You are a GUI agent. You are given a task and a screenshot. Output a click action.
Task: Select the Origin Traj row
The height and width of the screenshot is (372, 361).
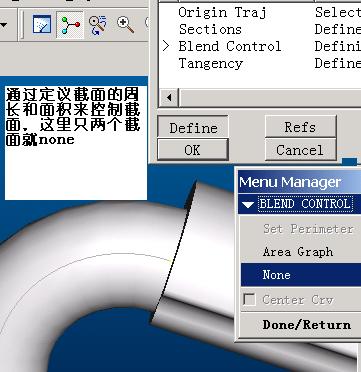[x=260, y=12]
